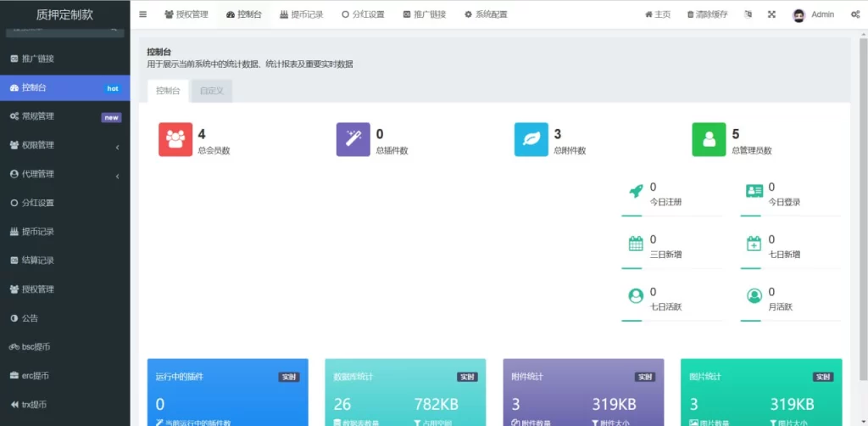The width and height of the screenshot is (868, 426).
Task: Click the 代理管理 user circle icon
Action: pos(14,174)
